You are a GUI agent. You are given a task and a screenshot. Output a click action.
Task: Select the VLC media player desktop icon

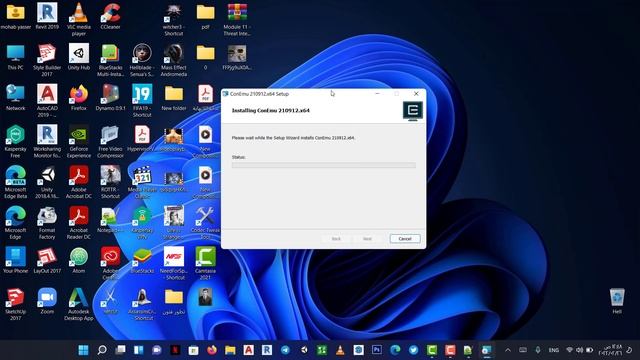coord(79,19)
